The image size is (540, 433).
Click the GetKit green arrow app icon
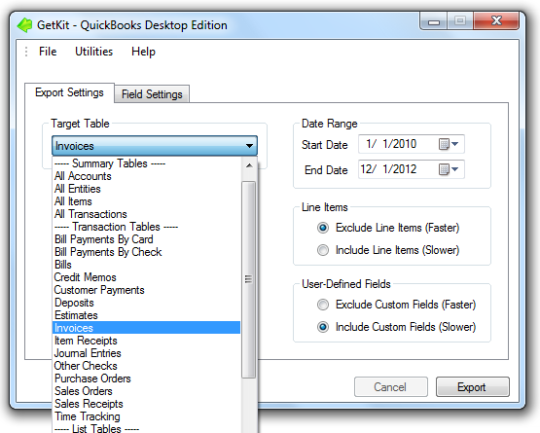25,25
